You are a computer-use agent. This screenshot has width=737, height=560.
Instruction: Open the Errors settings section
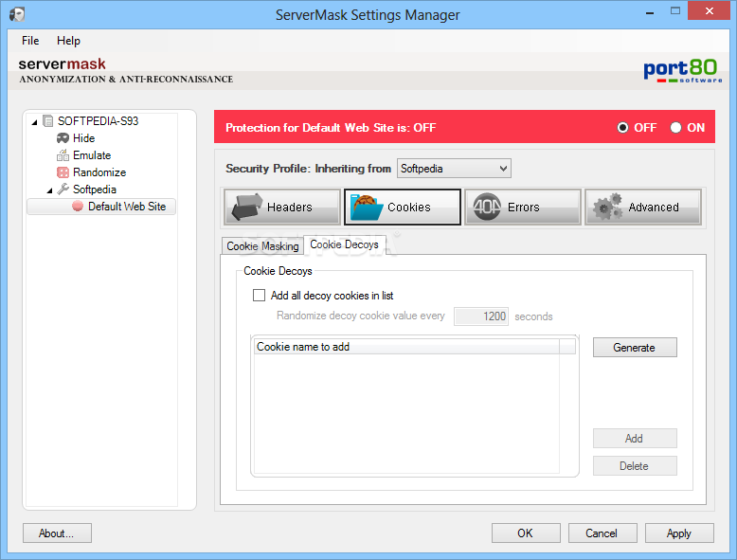point(523,207)
